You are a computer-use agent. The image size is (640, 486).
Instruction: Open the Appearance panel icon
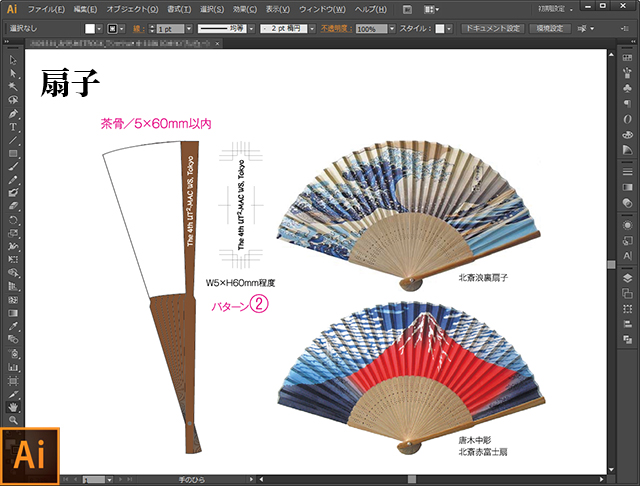627,225
